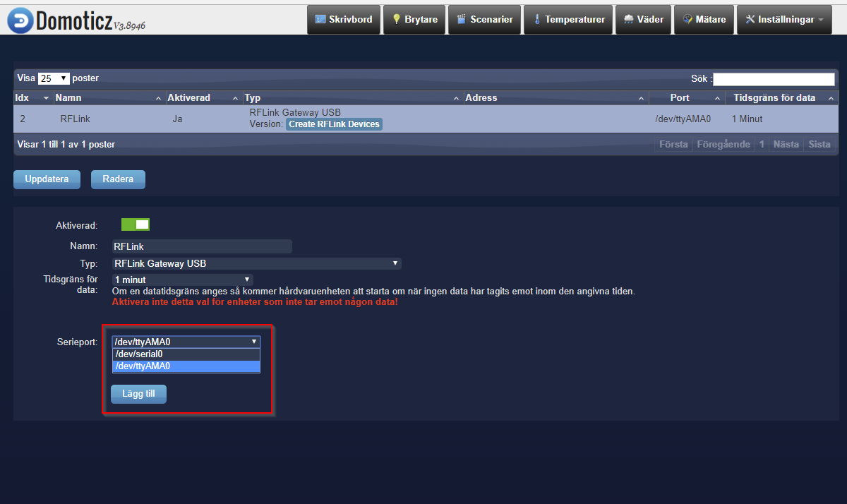Sort table by Namn column
Screen dimensions: 847x504
(109, 98)
